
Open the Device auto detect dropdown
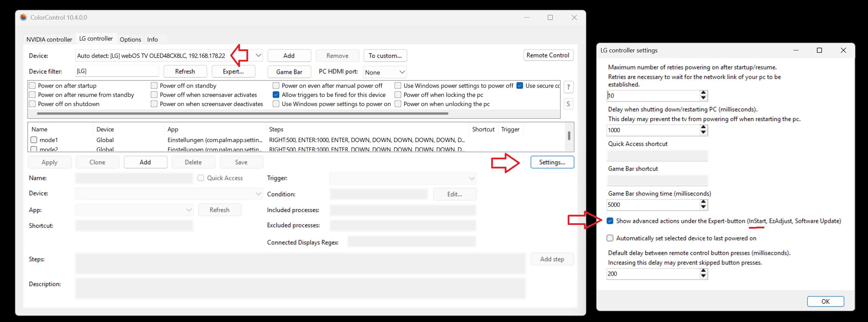(x=258, y=55)
